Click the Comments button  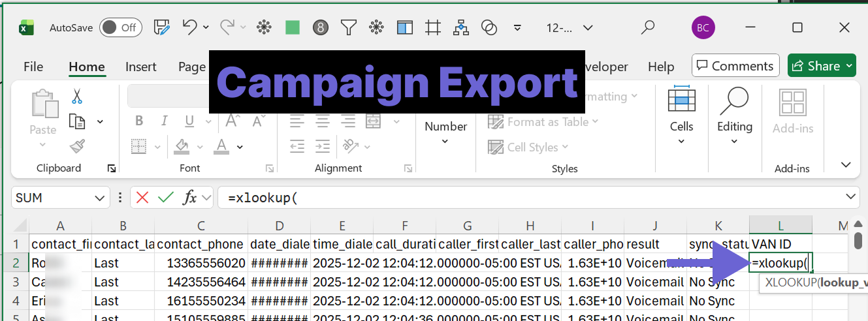pos(736,66)
